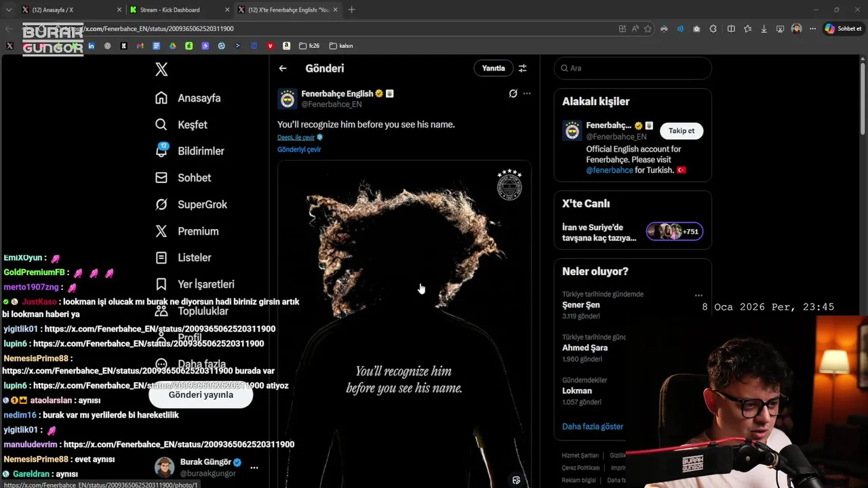Open the browser extensions puzzle icon
Image resolution: width=868 pixels, height=488 pixels.
pyautogui.click(x=713, y=28)
